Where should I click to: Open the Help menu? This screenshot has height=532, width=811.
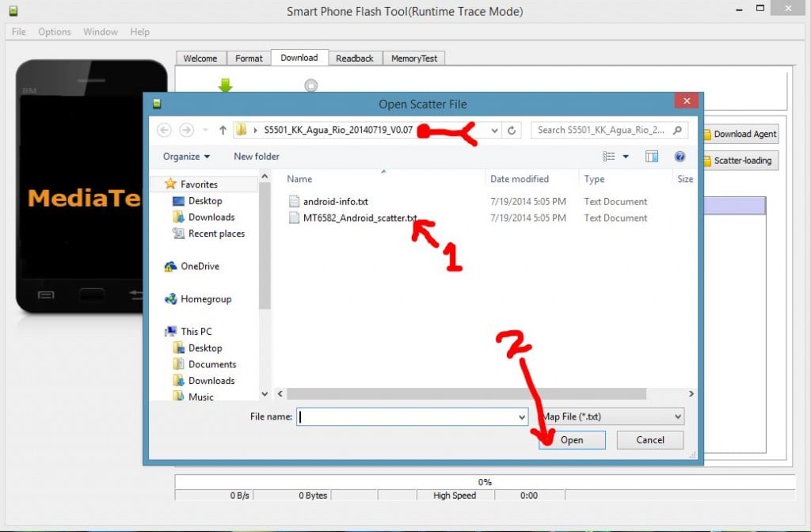click(139, 32)
